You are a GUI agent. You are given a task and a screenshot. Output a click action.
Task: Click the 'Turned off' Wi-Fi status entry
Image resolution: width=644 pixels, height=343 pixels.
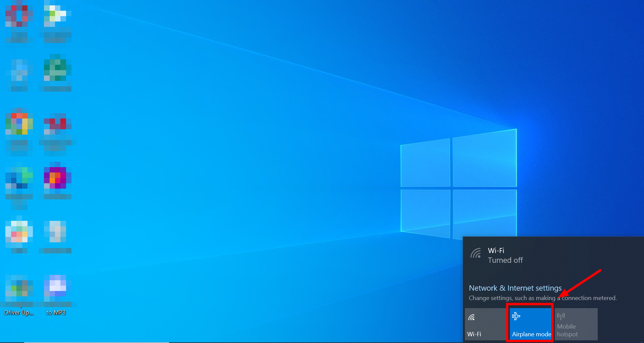(x=505, y=260)
